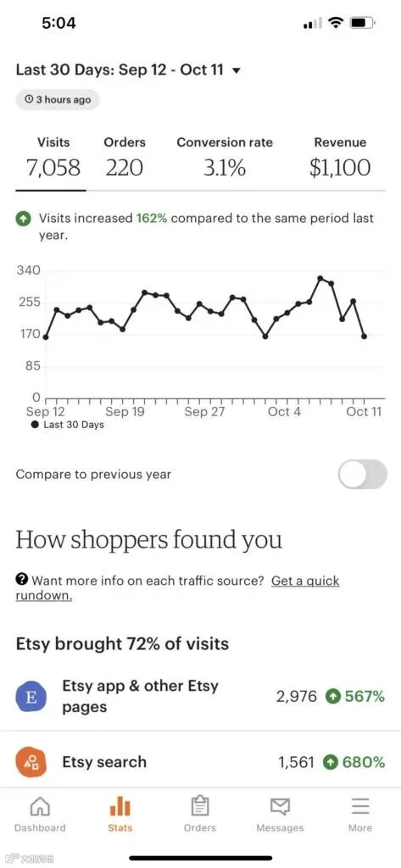Select the Visits metric tab
This screenshot has width=401, height=868.
(53, 157)
